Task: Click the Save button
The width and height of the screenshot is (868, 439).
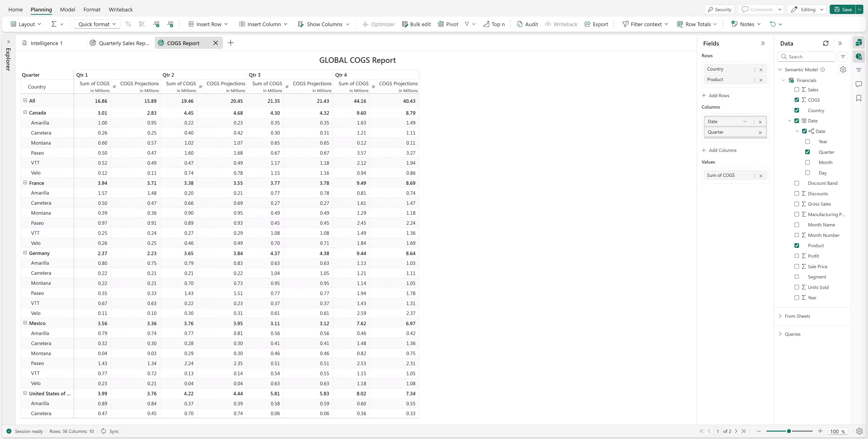Action: pyautogui.click(x=843, y=9)
